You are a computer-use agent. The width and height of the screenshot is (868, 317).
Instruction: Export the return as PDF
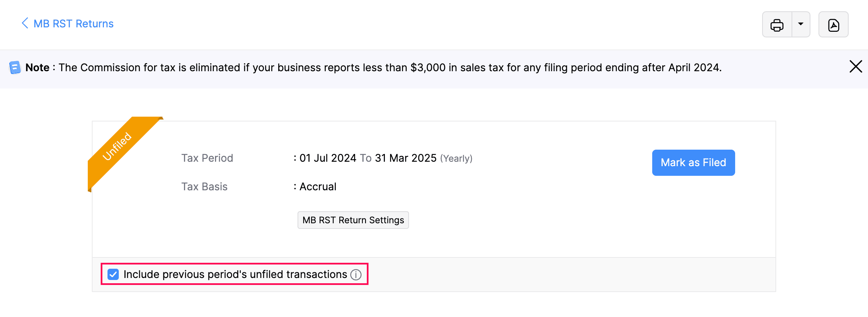pos(833,25)
